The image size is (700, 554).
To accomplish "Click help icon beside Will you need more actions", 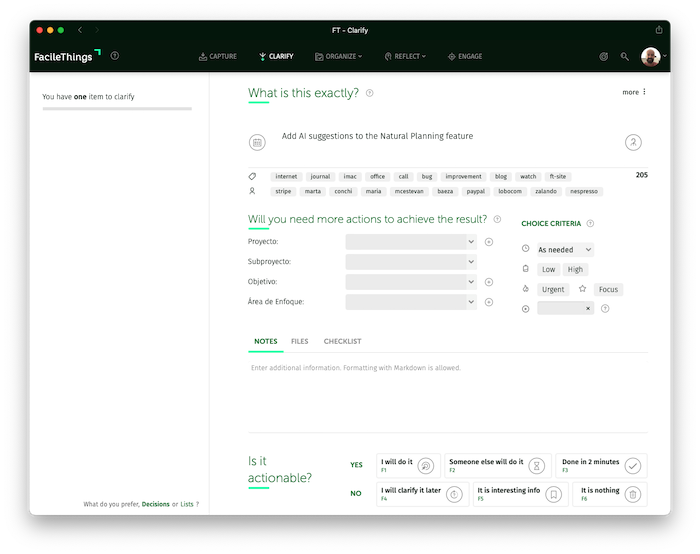I will point(497,219).
